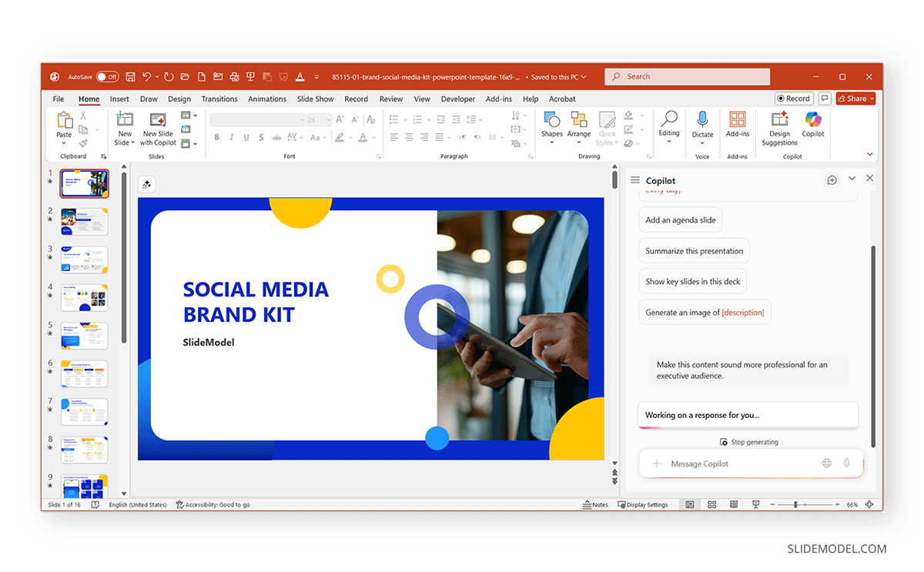Switch to Slide Sorter view icon

711,505
